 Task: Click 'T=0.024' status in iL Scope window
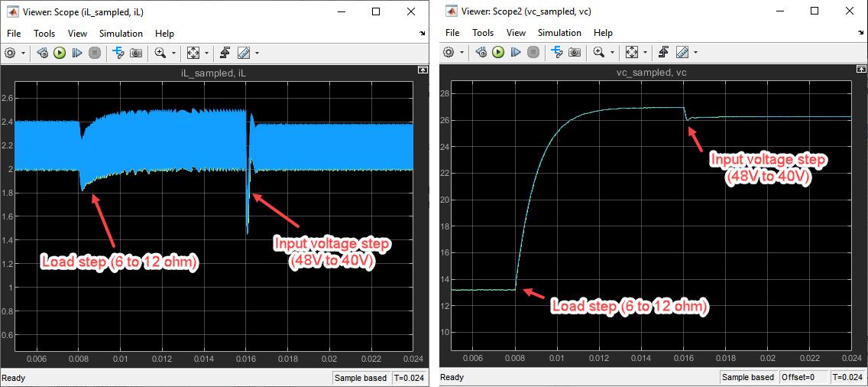[x=409, y=378]
